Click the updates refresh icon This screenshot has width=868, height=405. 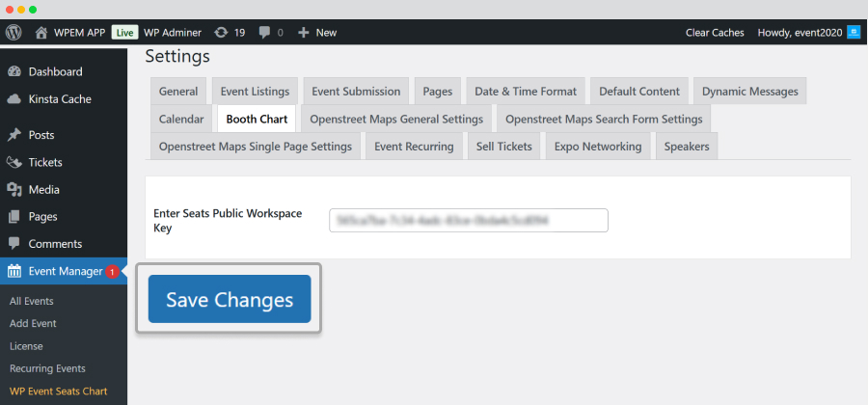pos(221,33)
